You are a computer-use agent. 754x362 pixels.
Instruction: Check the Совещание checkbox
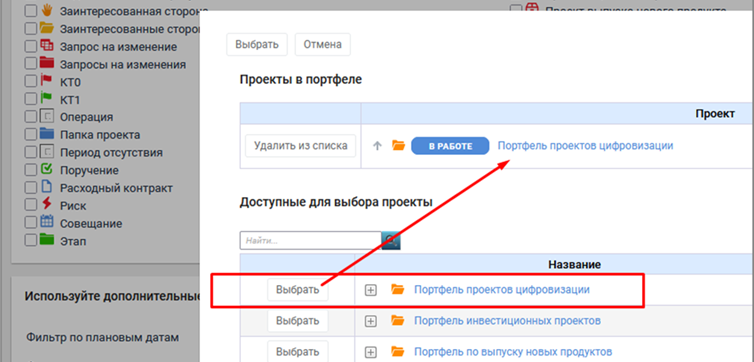coord(31,223)
